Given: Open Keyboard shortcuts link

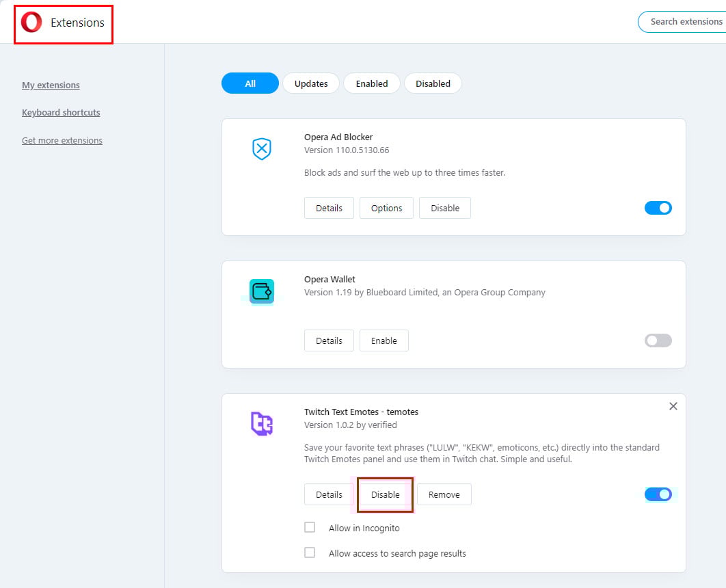Looking at the screenshot, I should coord(61,113).
